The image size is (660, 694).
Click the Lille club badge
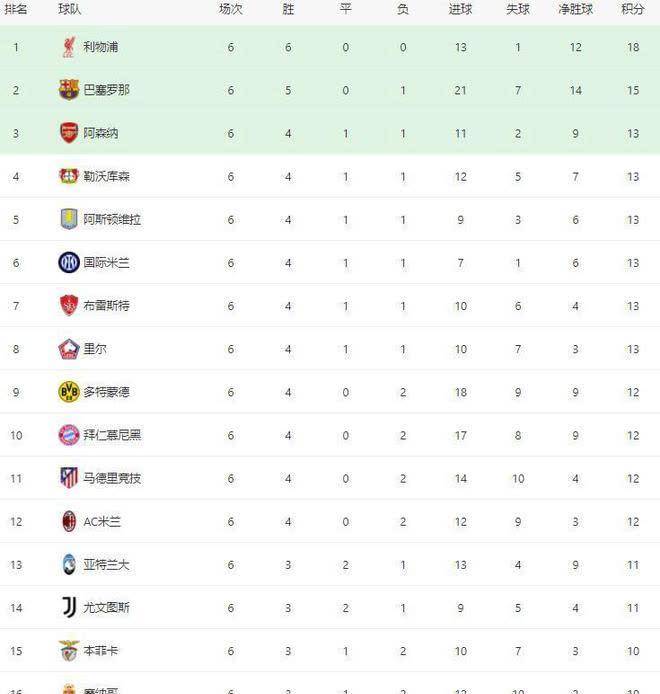(69, 349)
